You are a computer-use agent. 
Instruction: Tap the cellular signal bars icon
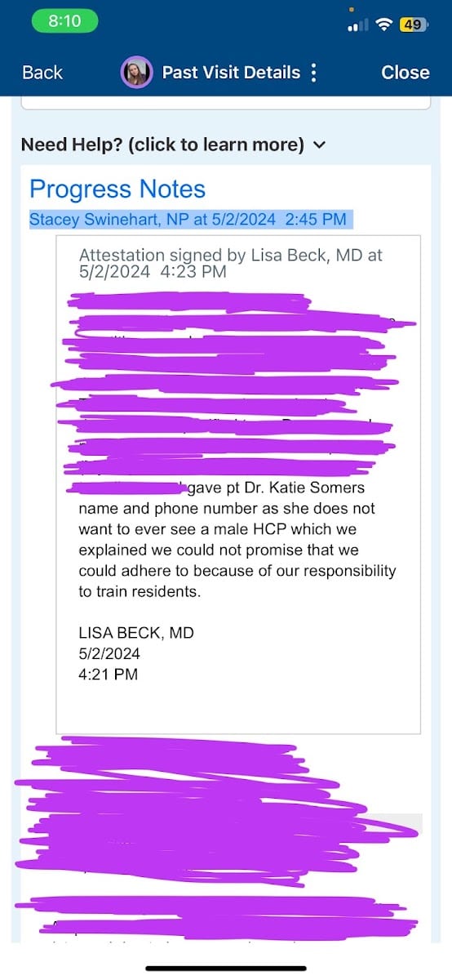coord(357,25)
